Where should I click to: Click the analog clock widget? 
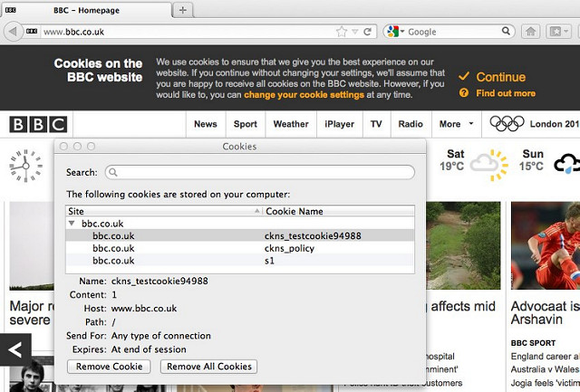coord(25,166)
